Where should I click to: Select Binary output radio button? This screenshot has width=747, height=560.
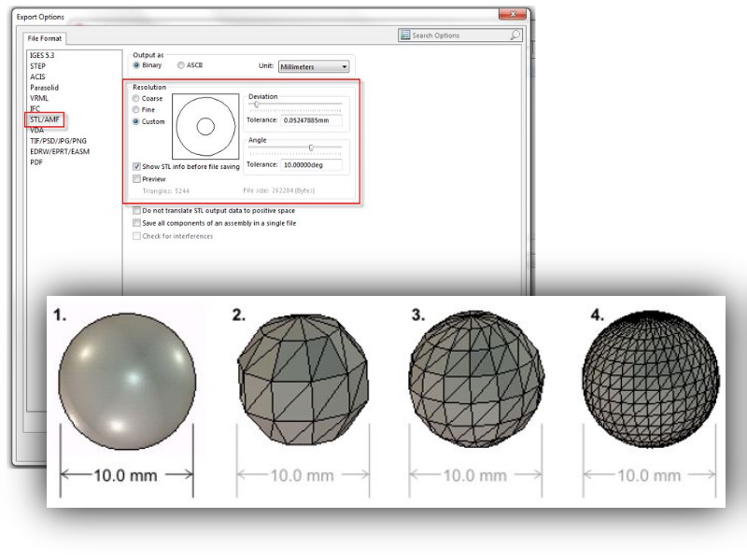[137, 66]
